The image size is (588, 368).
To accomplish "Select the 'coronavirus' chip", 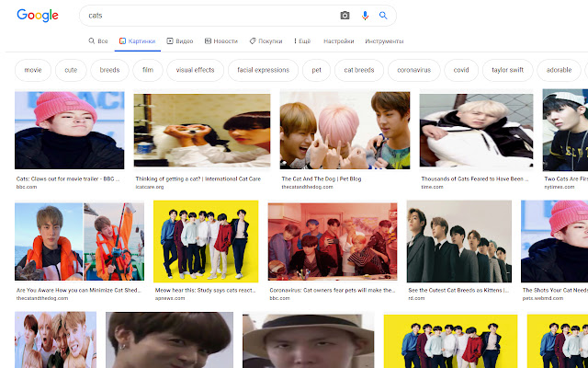I will pos(414,70).
